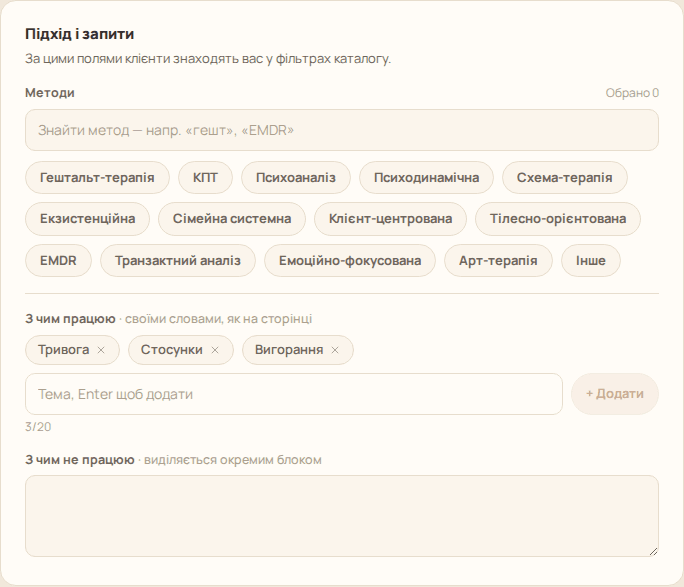The image size is (684, 587).
Task: Choose the Інше method chip
Action: click(591, 260)
